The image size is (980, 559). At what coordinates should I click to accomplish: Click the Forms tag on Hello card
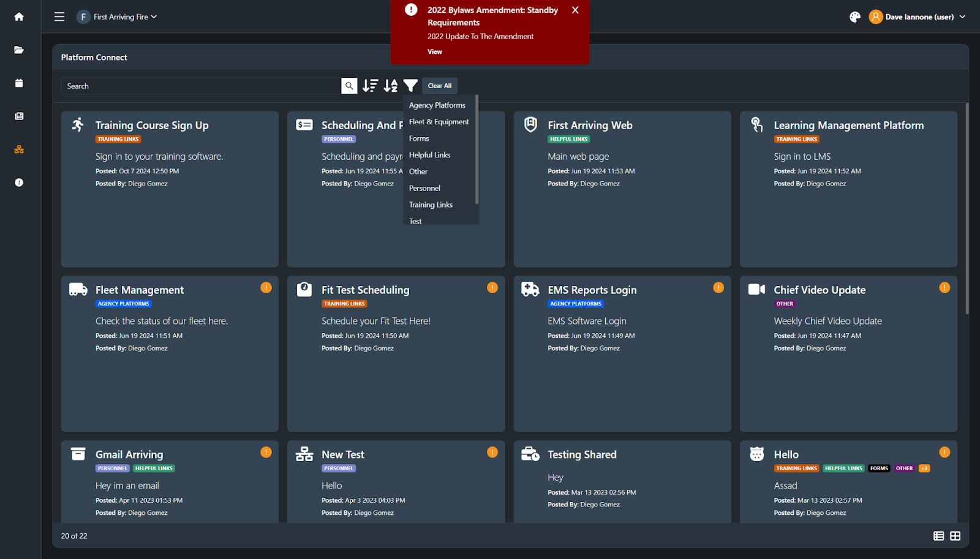(x=879, y=468)
